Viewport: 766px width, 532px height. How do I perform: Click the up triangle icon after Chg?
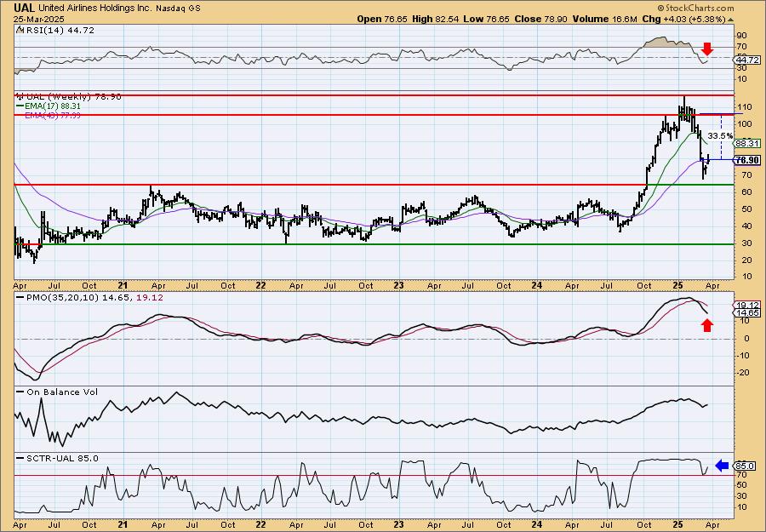731,20
